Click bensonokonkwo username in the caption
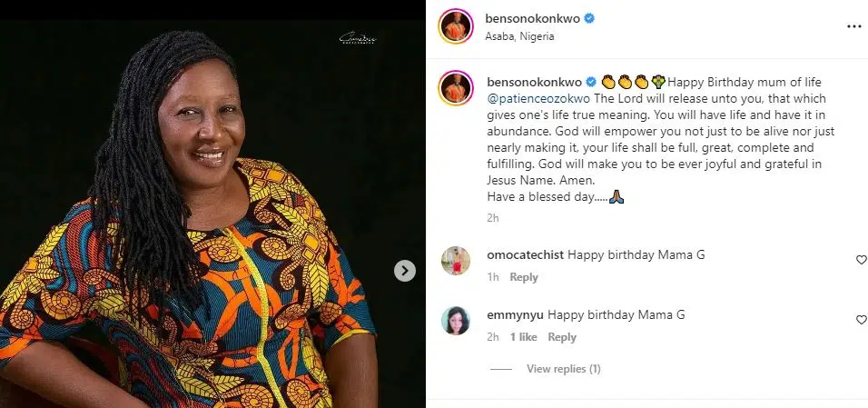868x408 pixels. (x=533, y=81)
